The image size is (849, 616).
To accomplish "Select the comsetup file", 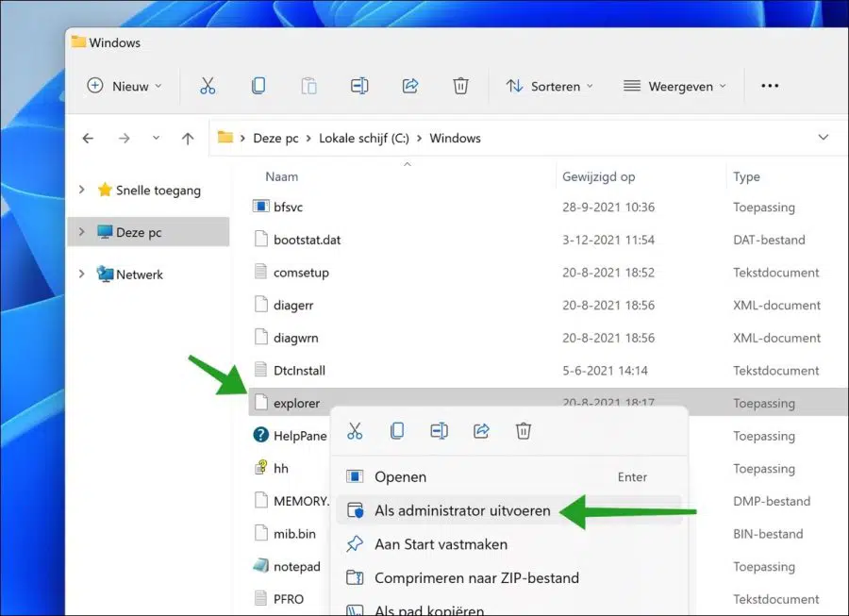I will (x=301, y=273).
